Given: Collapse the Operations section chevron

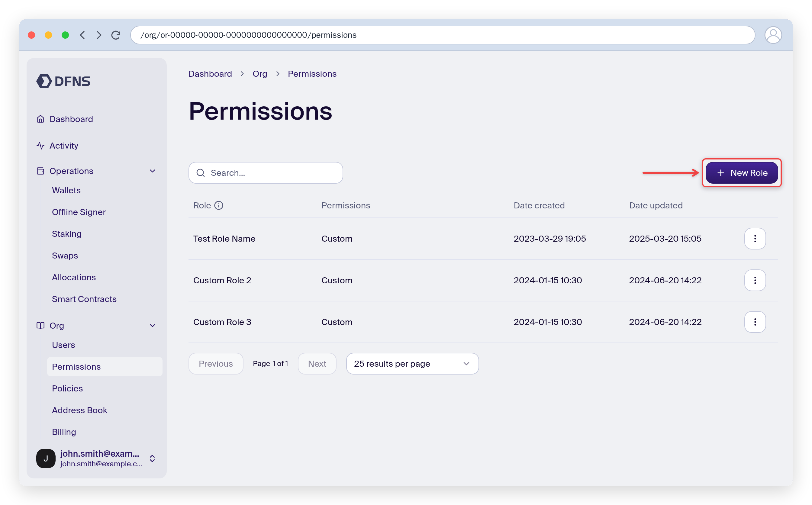Looking at the screenshot, I should click(152, 171).
